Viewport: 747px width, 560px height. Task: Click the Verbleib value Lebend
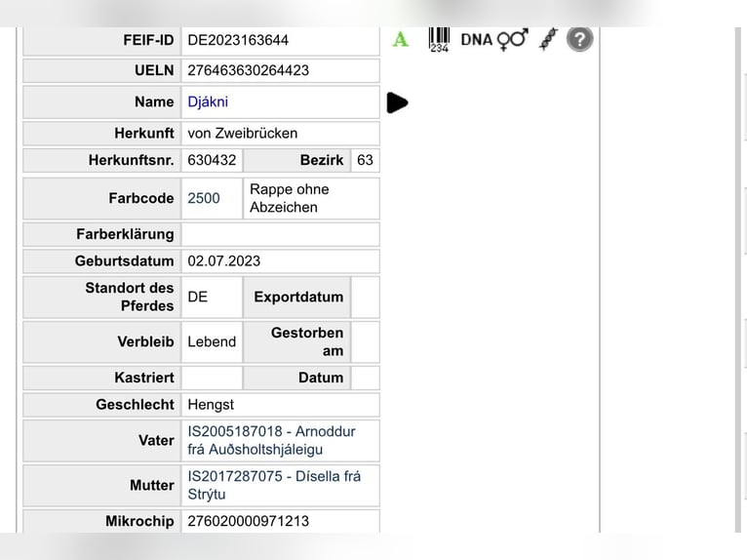pos(212,341)
